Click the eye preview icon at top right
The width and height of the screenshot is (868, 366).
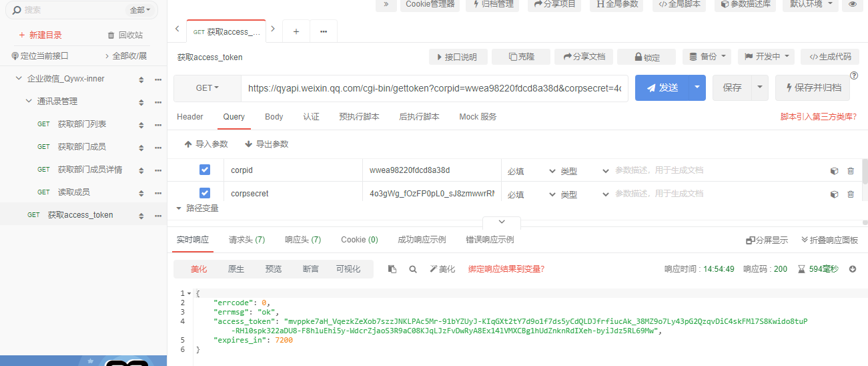pos(852,4)
